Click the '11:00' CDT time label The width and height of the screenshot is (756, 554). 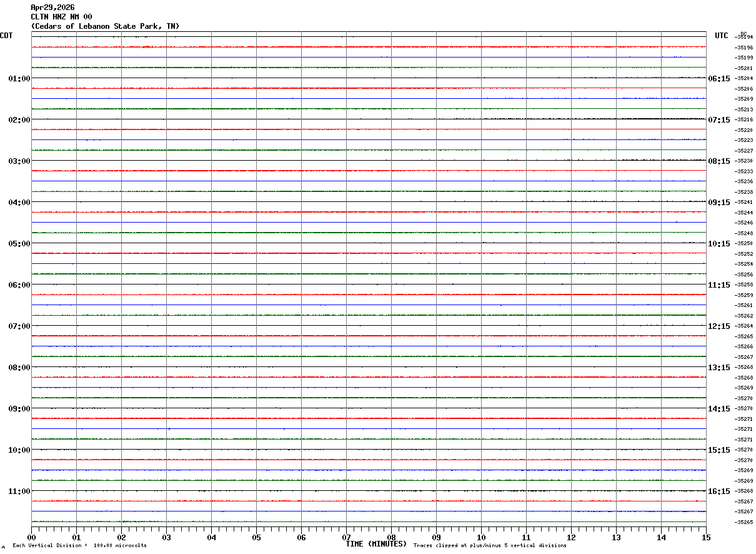pyautogui.click(x=19, y=491)
